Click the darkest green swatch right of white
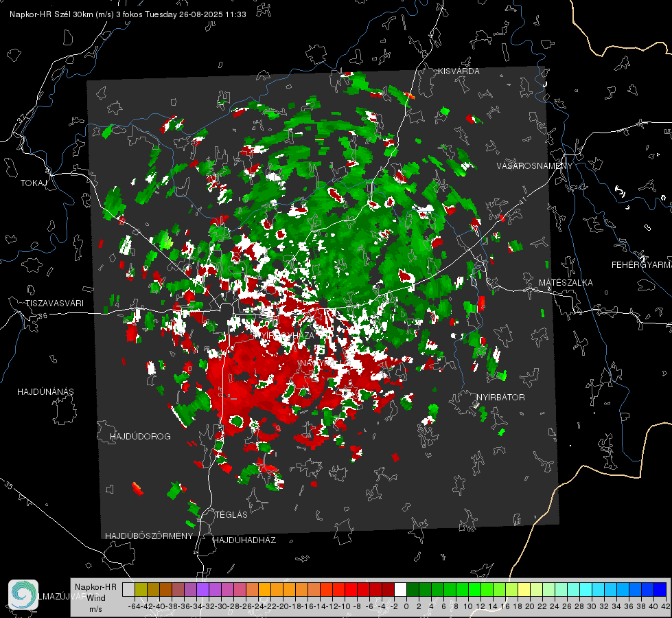This screenshot has width=672, height=618. pos(413,589)
